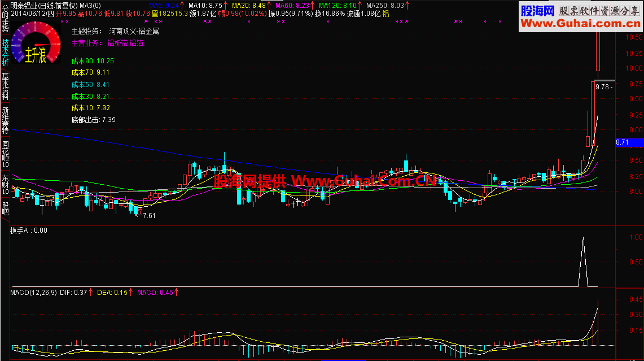The image size is (644, 361).
Task: Open the 新维赛特 sidebar tab
Action: (x=5, y=120)
